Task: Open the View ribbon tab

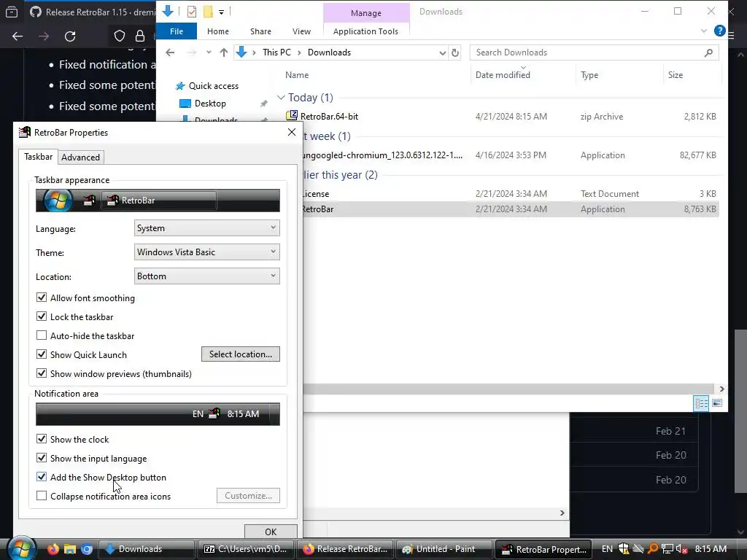Action: point(301,31)
